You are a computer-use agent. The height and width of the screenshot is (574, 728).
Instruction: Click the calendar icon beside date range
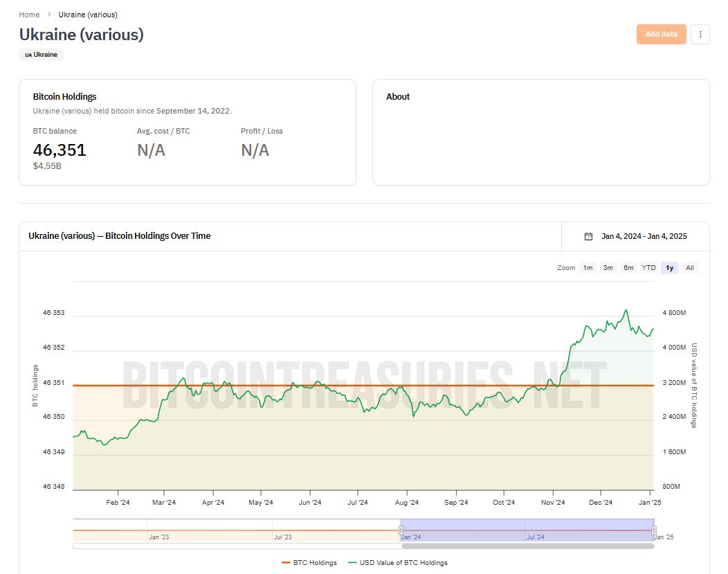click(x=588, y=236)
